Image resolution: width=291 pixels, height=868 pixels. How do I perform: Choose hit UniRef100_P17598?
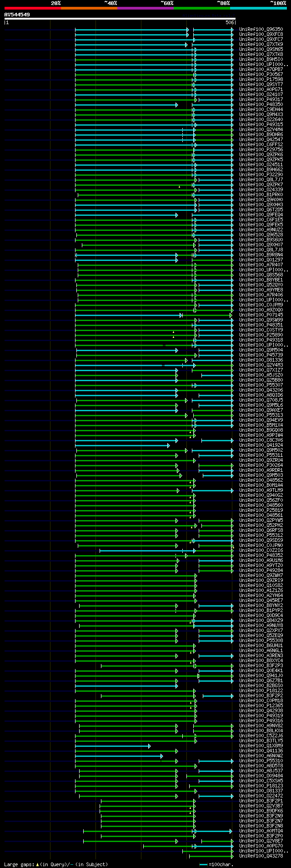click(261, 79)
